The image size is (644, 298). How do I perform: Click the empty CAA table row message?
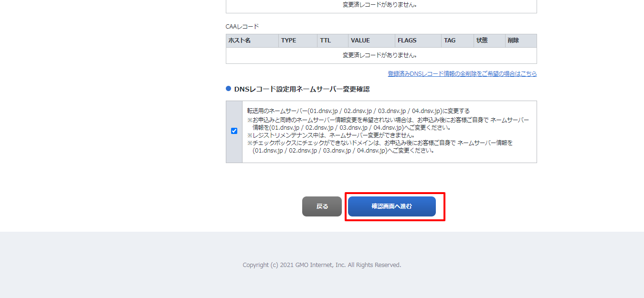[380, 55]
